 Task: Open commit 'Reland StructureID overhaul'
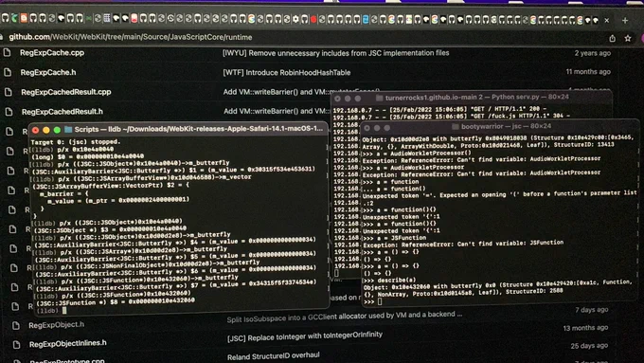pyautogui.click(x=273, y=356)
